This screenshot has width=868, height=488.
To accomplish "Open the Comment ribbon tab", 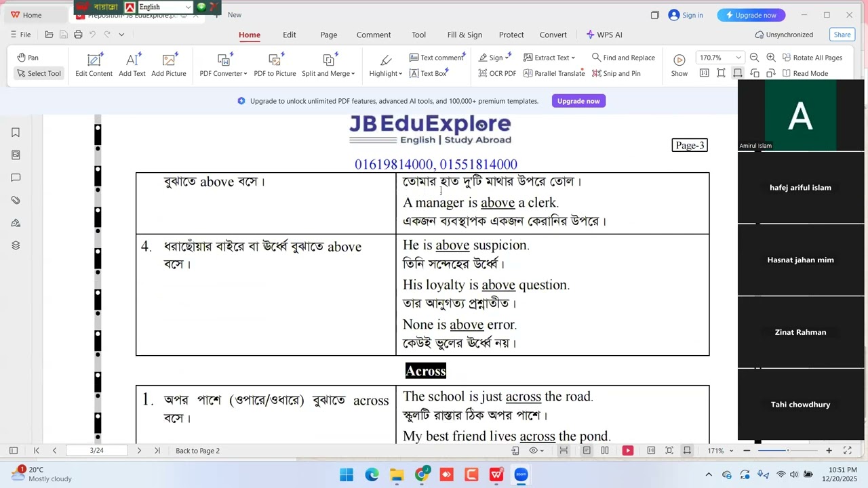I will 374,35.
